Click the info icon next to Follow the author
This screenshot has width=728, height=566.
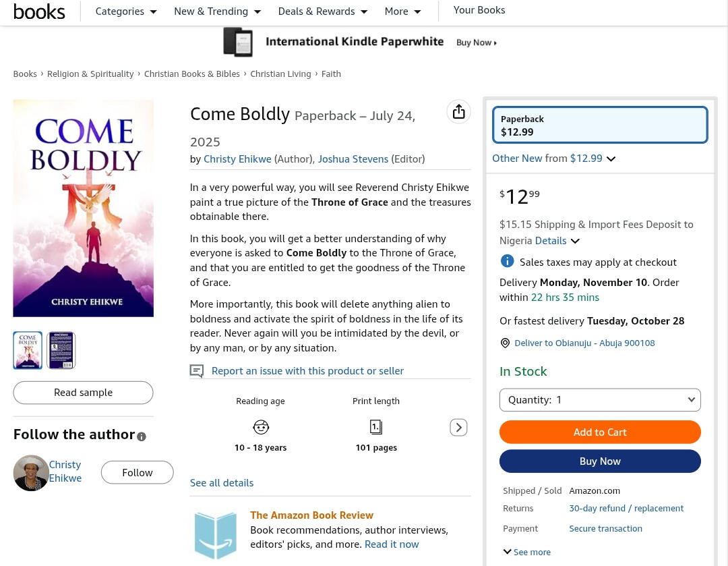[x=142, y=436]
